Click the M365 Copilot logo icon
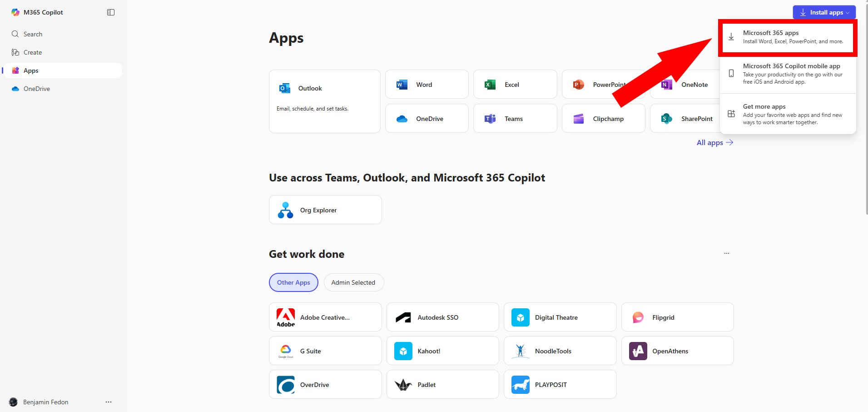Screen dimensions: 868x412 [x=15, y=12]
